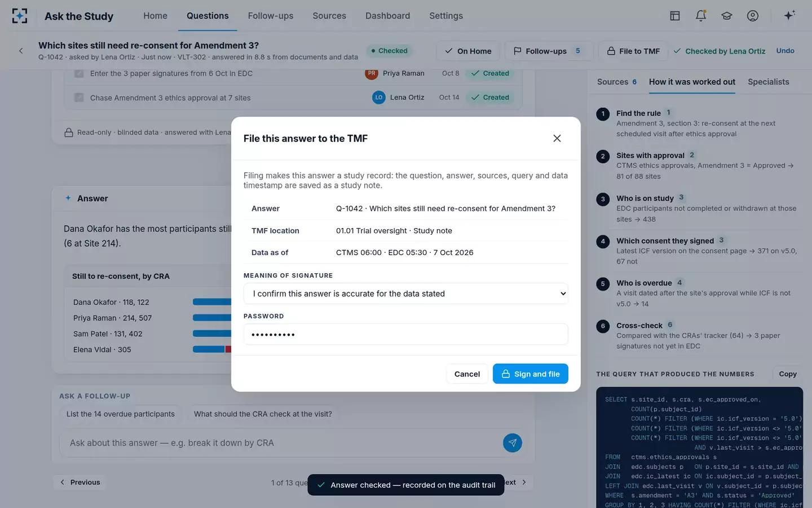Send the follow-up question arrow button

tap(512, 443)
